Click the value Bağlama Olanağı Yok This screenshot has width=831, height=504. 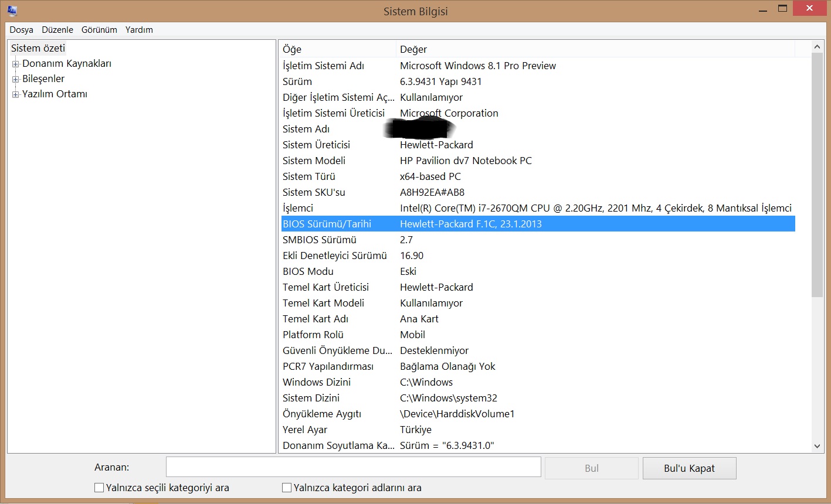[x=447, y=366]
